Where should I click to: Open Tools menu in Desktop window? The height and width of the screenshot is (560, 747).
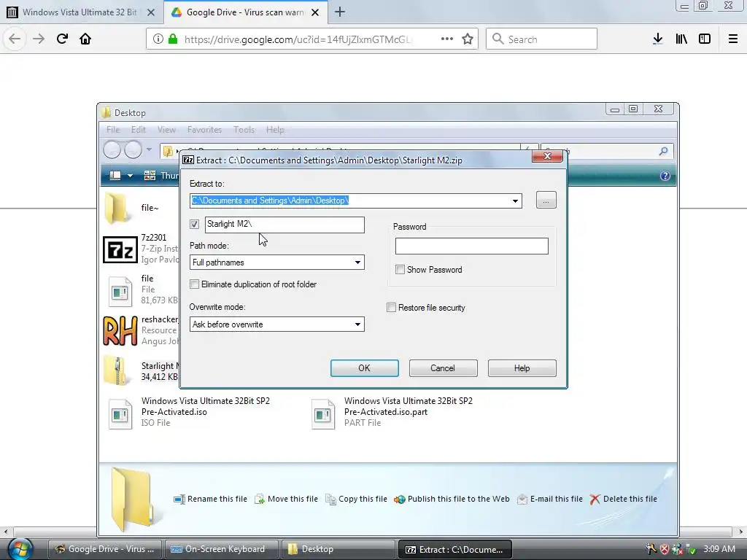click(x=244, y=130)
